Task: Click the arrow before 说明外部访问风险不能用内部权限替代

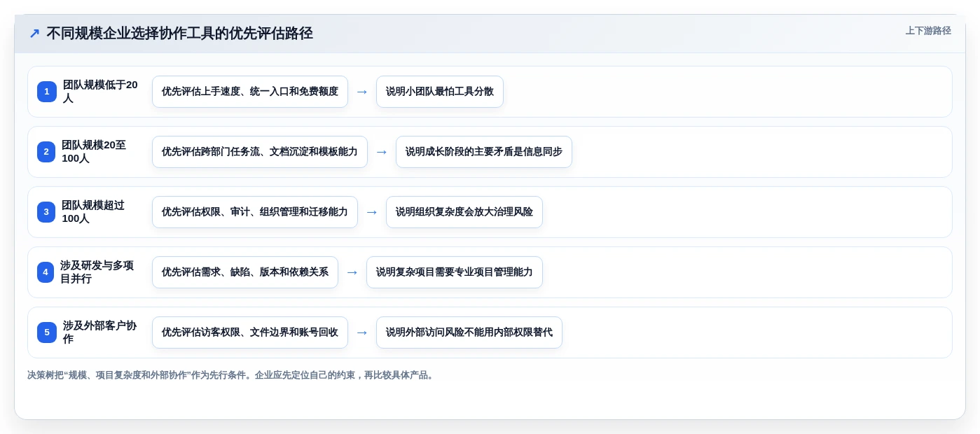Action: tap(362, 332)
